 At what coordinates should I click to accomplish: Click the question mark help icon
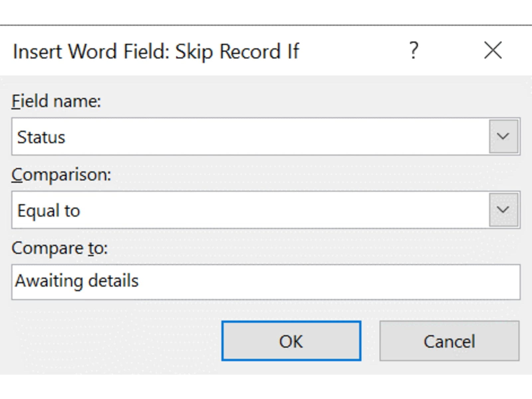click(413, 51)
